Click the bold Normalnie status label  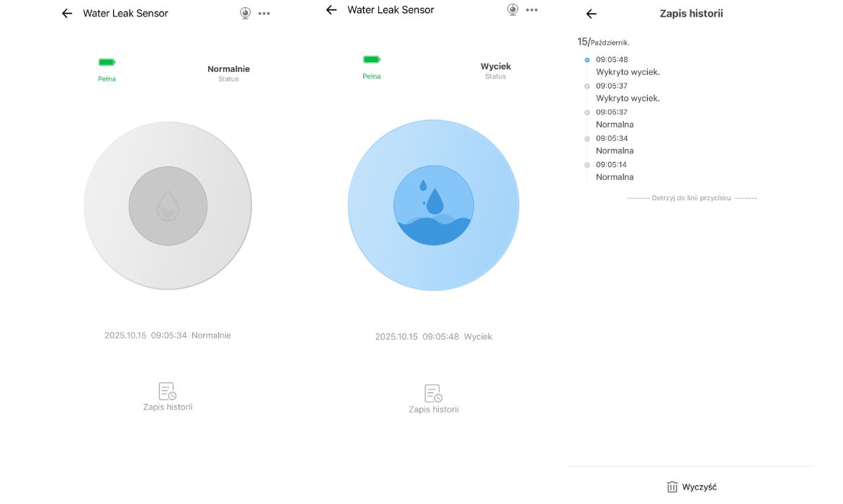(228, 69)
